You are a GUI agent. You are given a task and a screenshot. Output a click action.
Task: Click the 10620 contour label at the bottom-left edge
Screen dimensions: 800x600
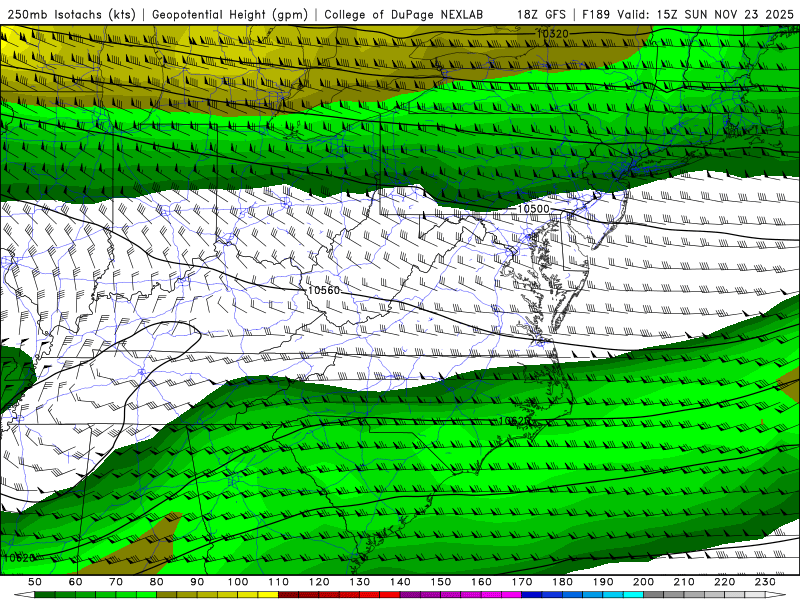pos(19,558)
